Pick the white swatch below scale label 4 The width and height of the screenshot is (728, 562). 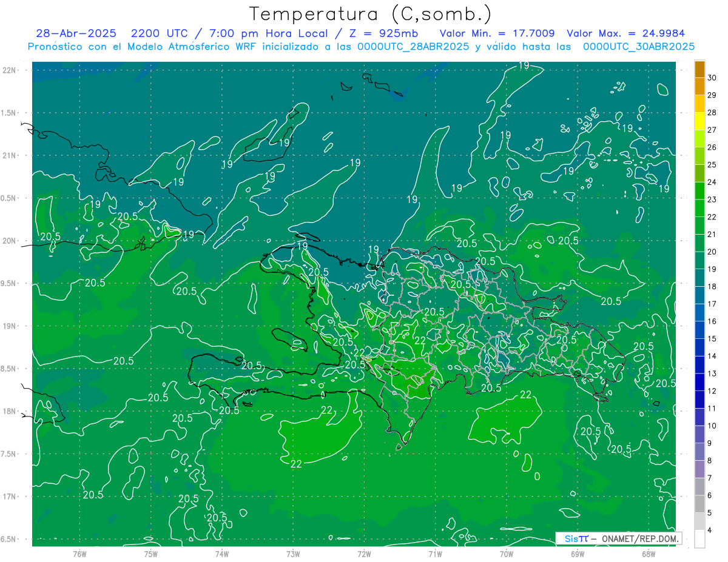[x=699, y=539]
